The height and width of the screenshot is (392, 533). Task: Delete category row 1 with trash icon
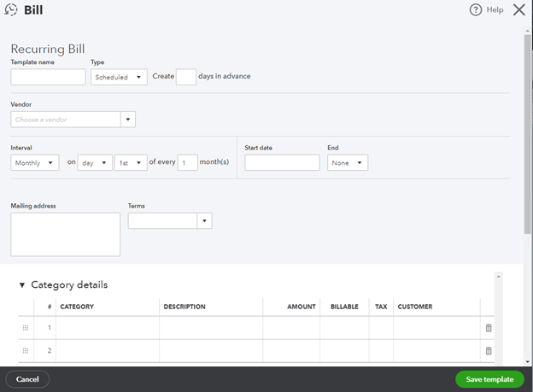[x=489, y=328]
